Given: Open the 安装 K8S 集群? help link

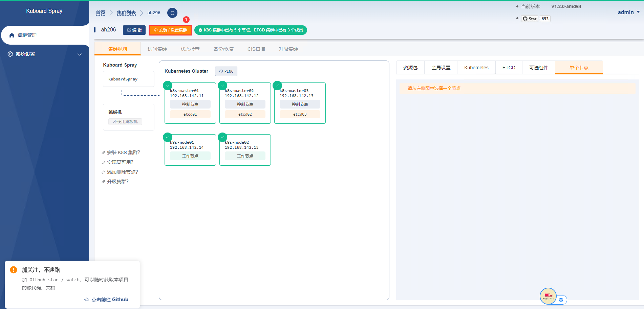Looking at the screenshot, I should 121,152.
